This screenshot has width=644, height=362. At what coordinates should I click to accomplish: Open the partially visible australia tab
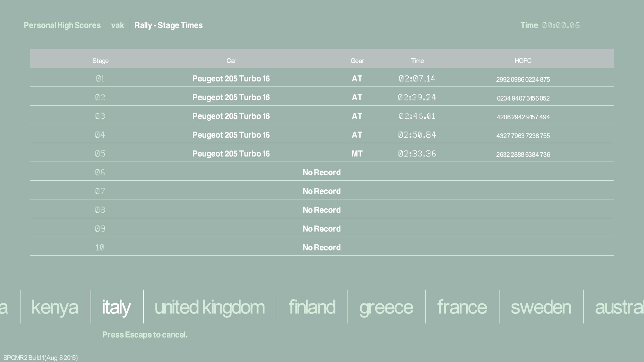pyautogui.click(x=619, y=307)
